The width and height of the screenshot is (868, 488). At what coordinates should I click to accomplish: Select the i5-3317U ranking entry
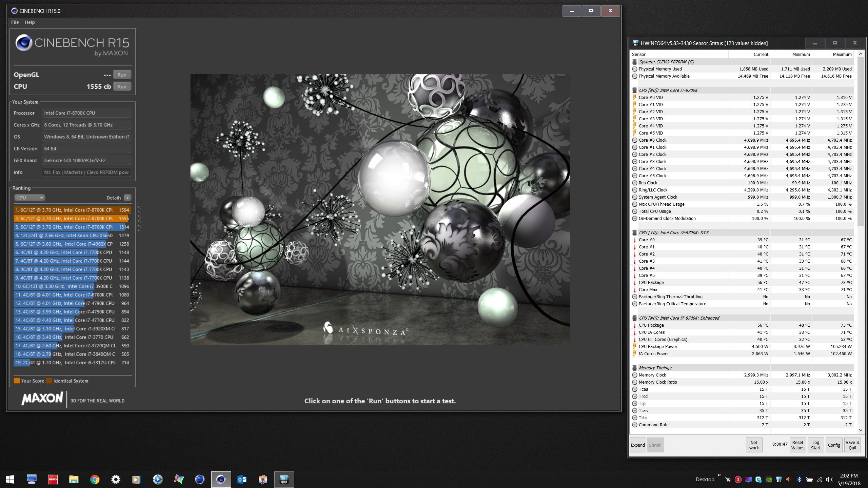point(72,363)
